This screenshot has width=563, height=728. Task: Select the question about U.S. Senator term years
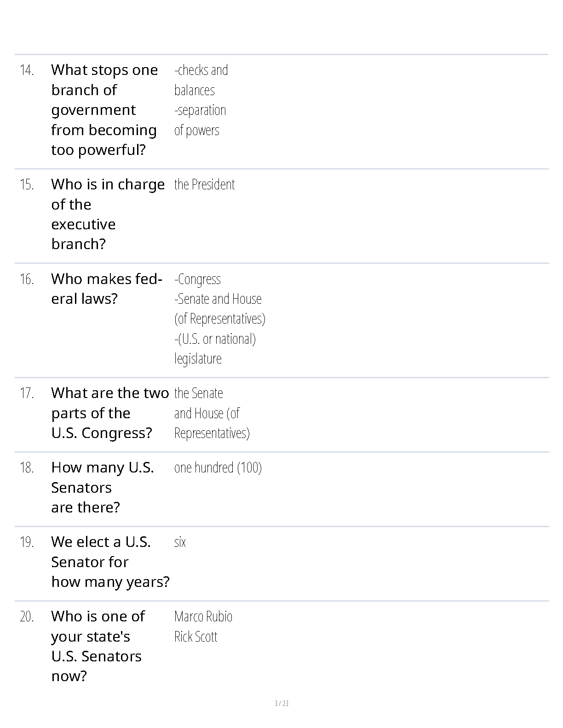(x=110, y=562)
